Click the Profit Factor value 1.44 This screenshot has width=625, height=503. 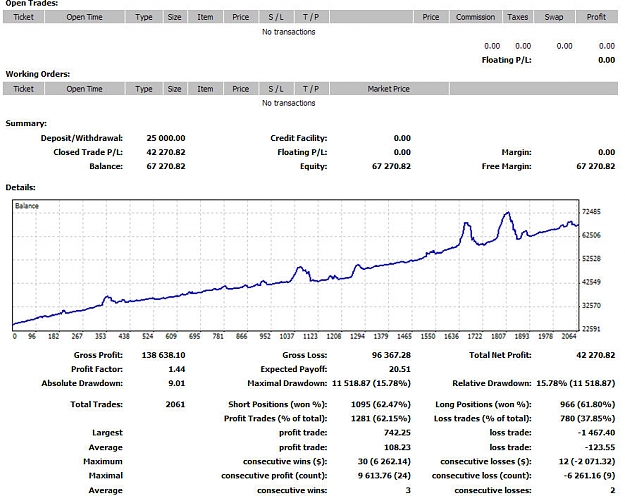(x=177, y=369)
